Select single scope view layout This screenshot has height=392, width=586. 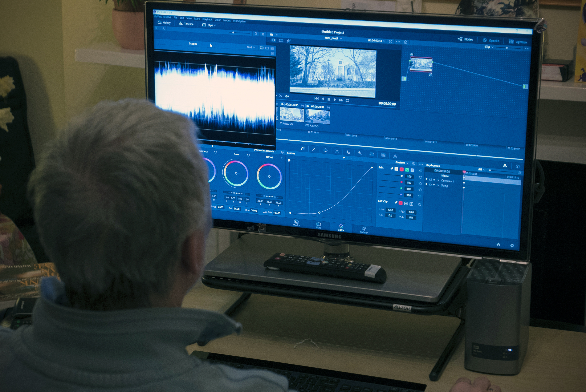[x=261, y=48]
